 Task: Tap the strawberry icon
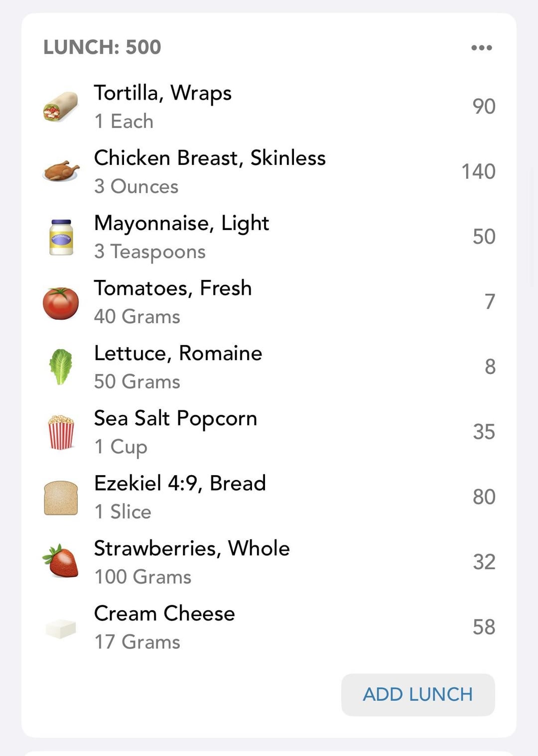point(61,561)
